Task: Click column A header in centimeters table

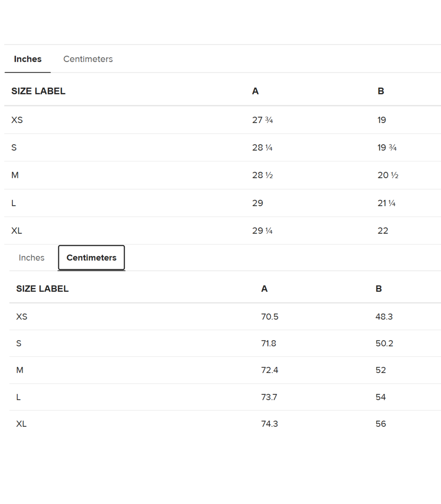Action: tap(264, 289)
